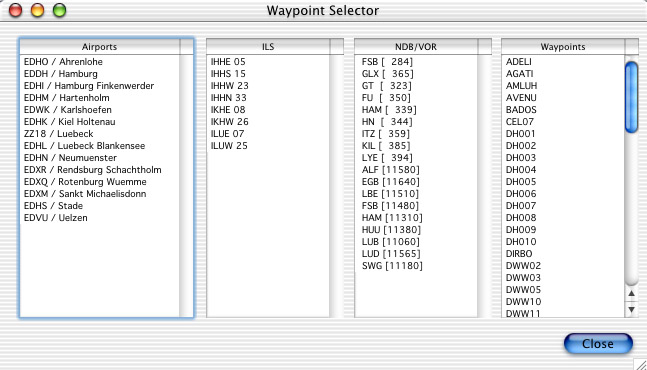The height and width of the screenshot is (370, 647).
Task: Select airport EDDH / Hamburg
Action: point(61,74)
